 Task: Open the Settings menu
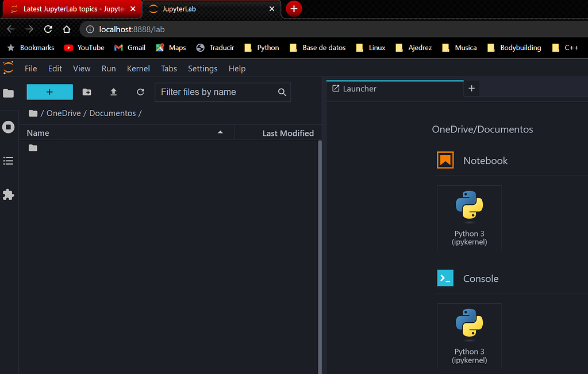pyautogui.click(x=202, y=68)
